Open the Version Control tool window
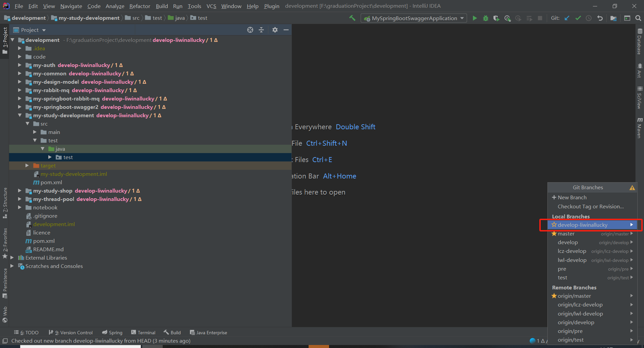 tap(71, 332)
